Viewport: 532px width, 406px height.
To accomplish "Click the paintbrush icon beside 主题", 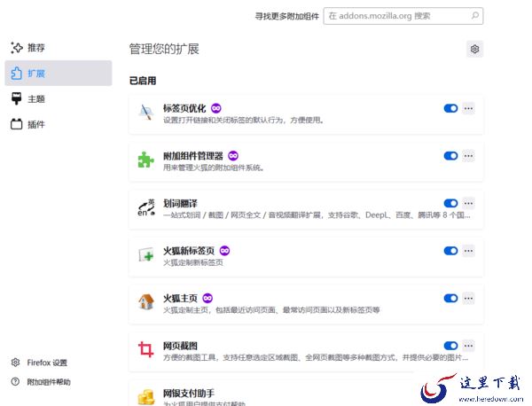I will (16, 98).
